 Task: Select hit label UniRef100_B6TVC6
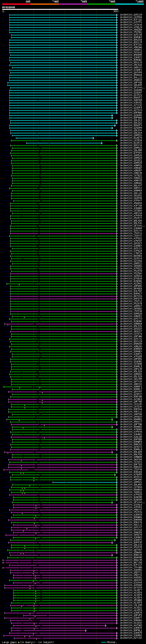(131, 296)
